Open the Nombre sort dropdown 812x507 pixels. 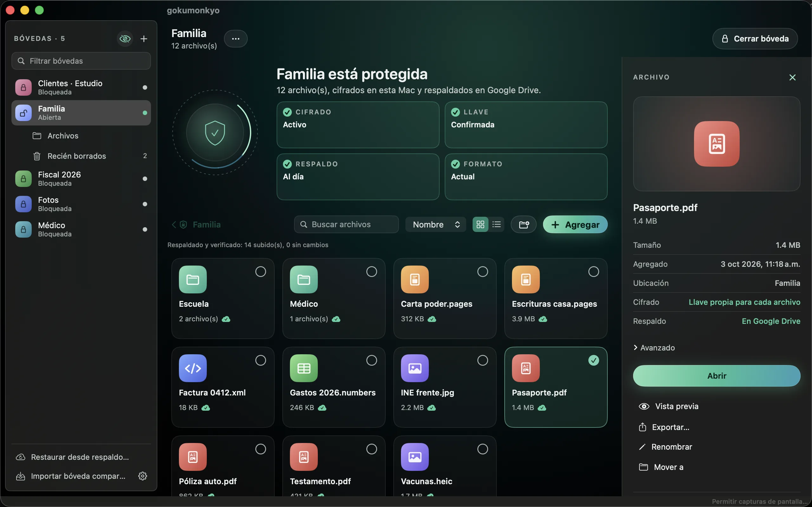pos(435,224)
